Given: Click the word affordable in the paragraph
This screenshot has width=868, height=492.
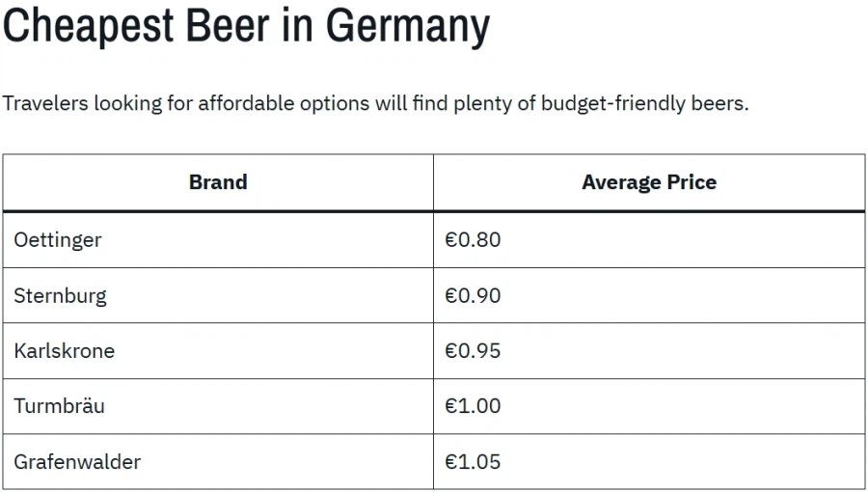Looking at the screenshot, I should point(246,103).
